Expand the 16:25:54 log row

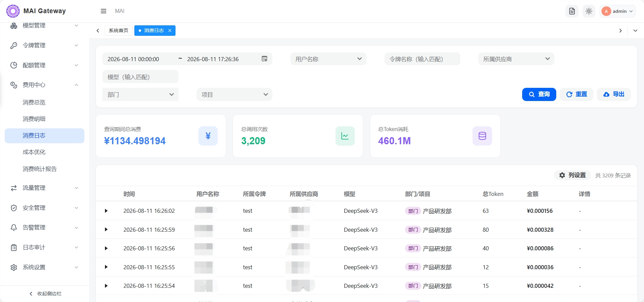106,286
